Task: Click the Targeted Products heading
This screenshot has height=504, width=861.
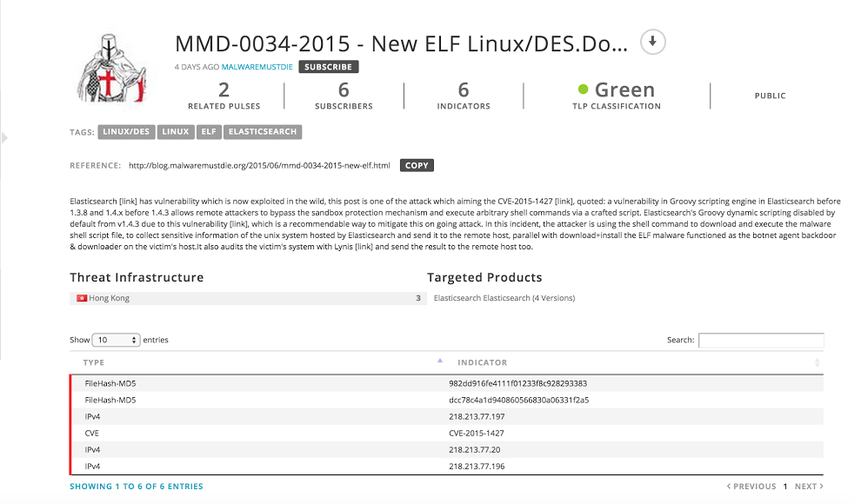Action: [484, 277]
